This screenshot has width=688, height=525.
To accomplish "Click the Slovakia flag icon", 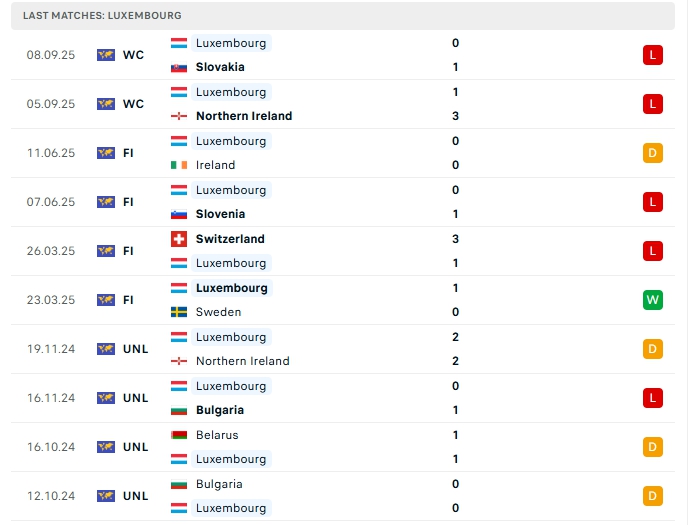I will (179, 68).
